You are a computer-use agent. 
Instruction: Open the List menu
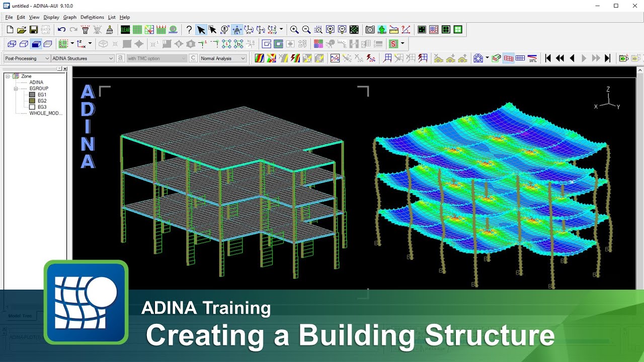(112, 17)
